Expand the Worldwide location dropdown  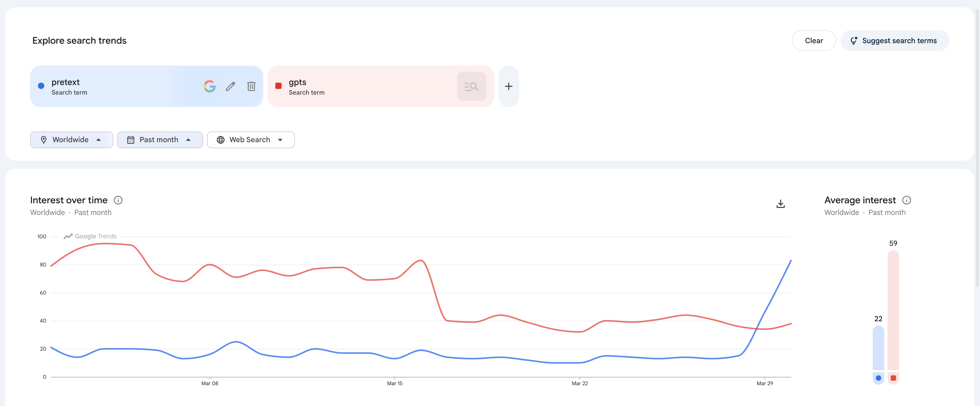(72, 140)
